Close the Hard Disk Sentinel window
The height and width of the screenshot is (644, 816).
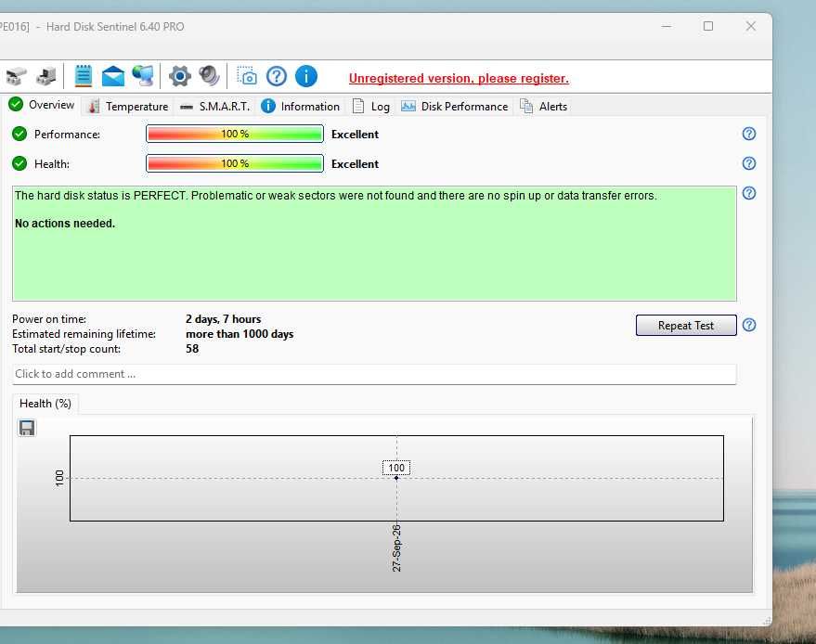[x=750, y=26]
